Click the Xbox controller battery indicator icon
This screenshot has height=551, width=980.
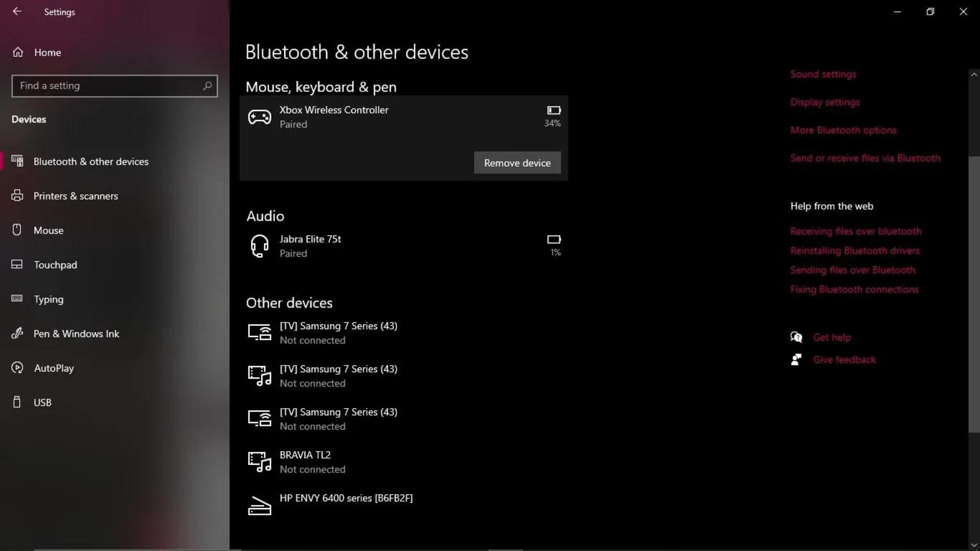(x=554, y=110)
